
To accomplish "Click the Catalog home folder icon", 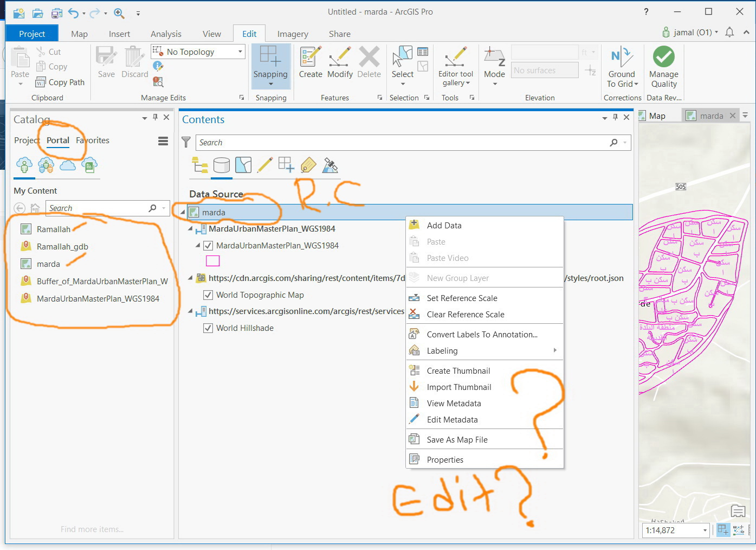I will (x=35, y=208).
